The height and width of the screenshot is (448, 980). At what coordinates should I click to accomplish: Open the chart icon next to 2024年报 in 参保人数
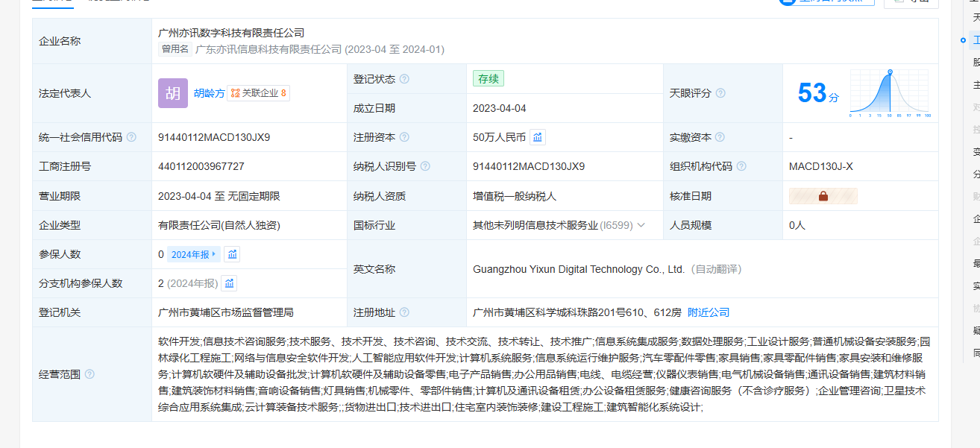pyautogui.click(x=233, y=254)
